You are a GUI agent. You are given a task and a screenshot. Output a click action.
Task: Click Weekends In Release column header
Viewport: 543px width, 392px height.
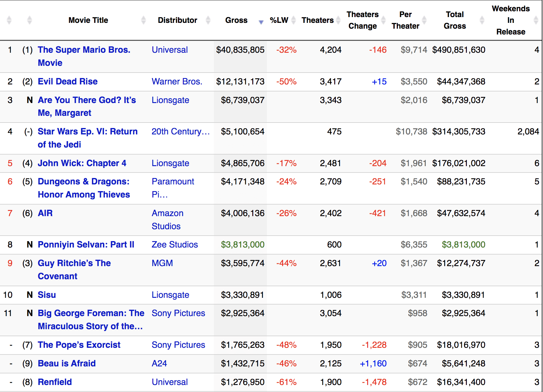[x=511, y=20]
